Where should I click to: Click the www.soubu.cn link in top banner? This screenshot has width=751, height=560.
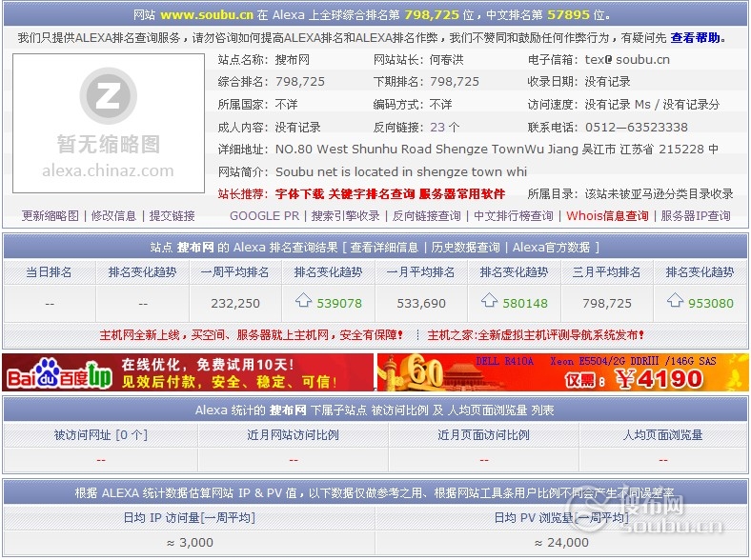coord(207,15)
